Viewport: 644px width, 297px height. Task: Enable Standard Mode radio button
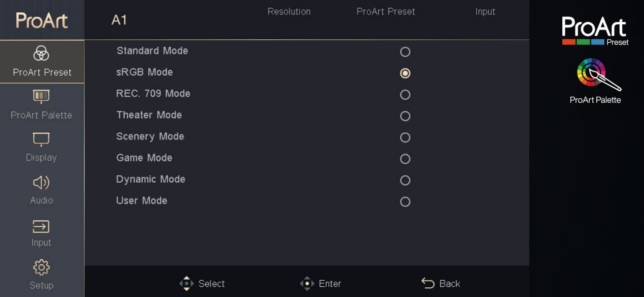(405, 52)
